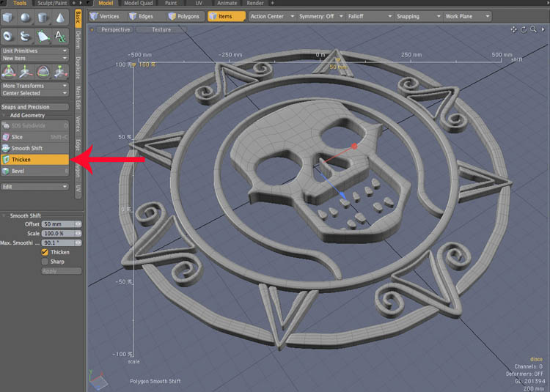The height and width of the screenshot is (392, 550).
Task: Click the orange viewport dot indicator
Action: coord(92,30)
